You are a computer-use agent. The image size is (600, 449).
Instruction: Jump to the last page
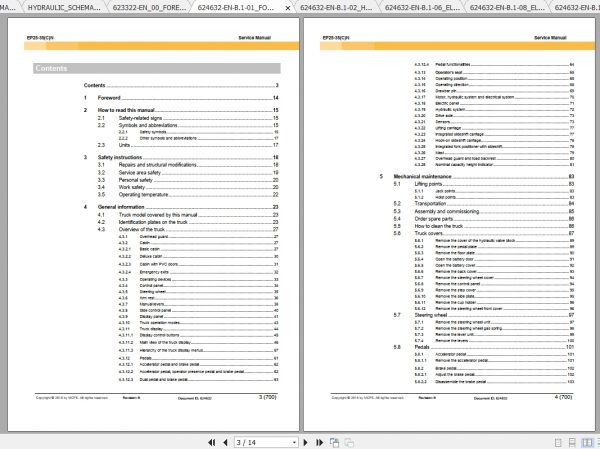pos(319,442)
